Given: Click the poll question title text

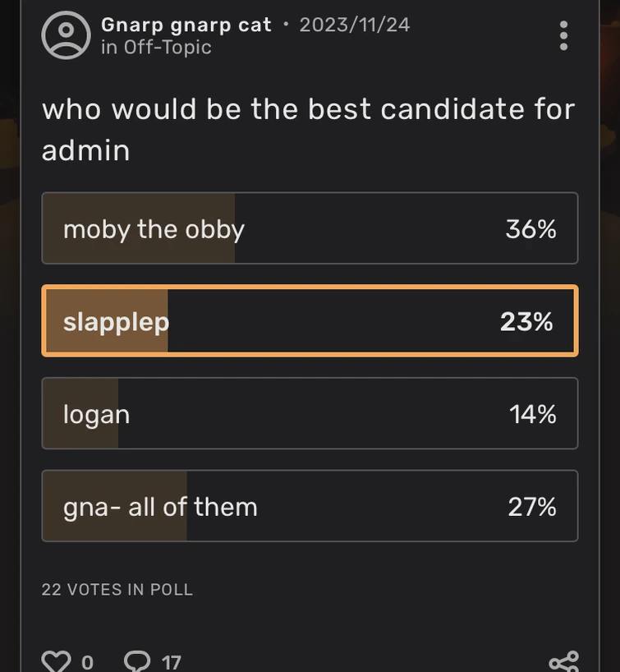Looking at the screenshot, I should [308, 129].
